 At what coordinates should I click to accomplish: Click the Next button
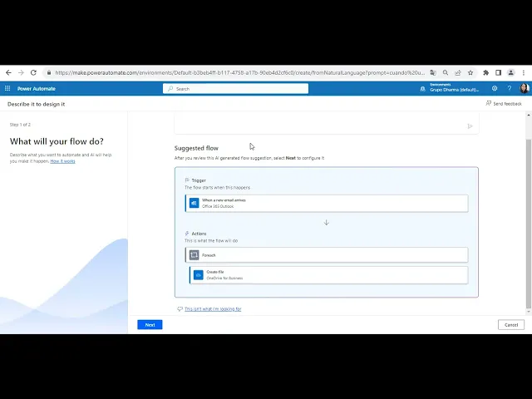150,325
